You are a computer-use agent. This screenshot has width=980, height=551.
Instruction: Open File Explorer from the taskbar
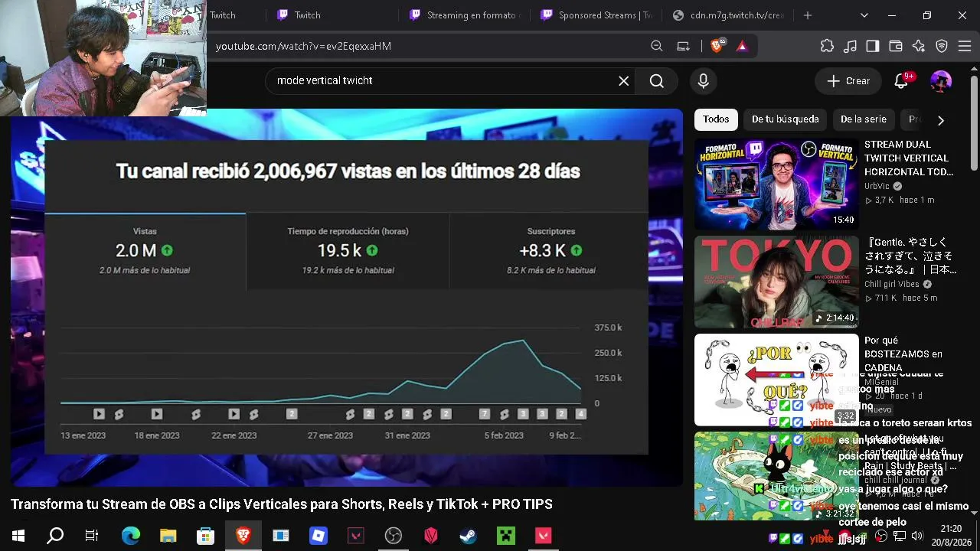[x=168, y=536]
